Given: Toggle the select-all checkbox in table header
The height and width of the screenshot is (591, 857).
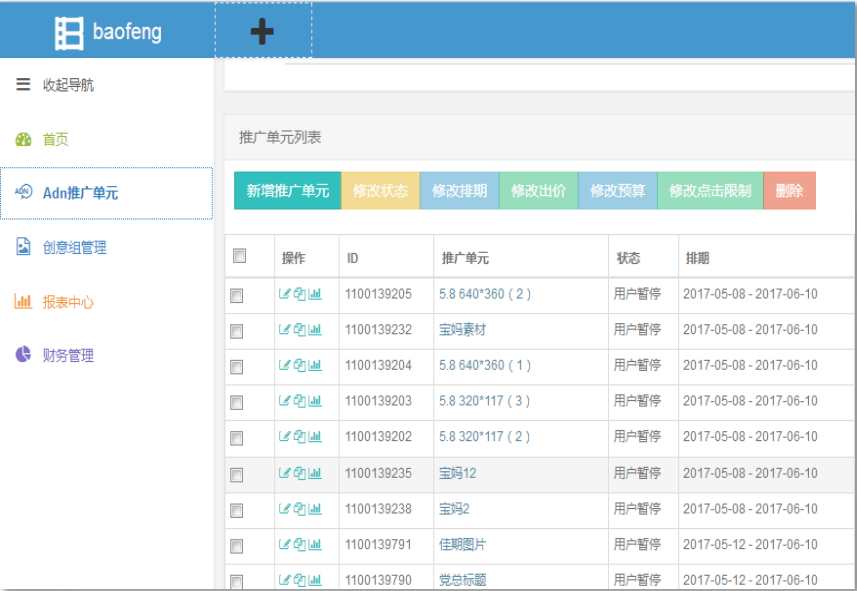Looking at the screenshot, I should [x=239, y=256].
